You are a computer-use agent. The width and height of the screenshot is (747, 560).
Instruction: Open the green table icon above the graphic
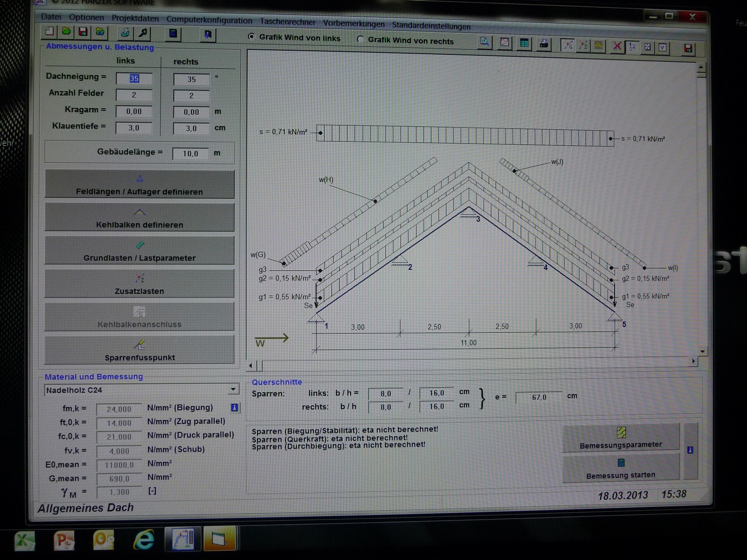(524, 44)
